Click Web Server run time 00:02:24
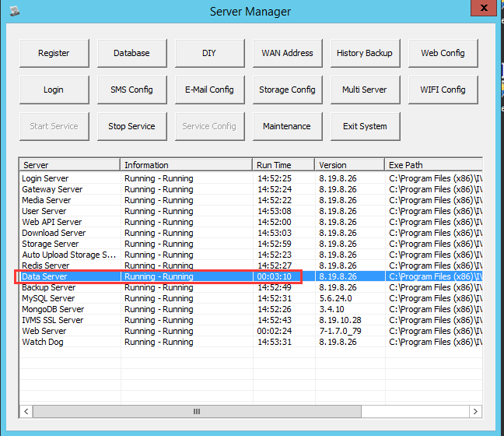 (275, 332)
